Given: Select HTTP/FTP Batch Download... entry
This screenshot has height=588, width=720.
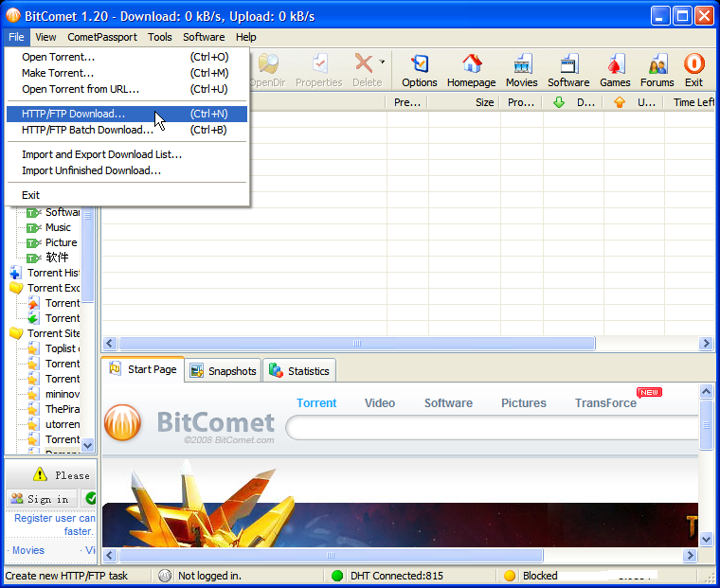Looking at the screenshot, I should 127,130.
